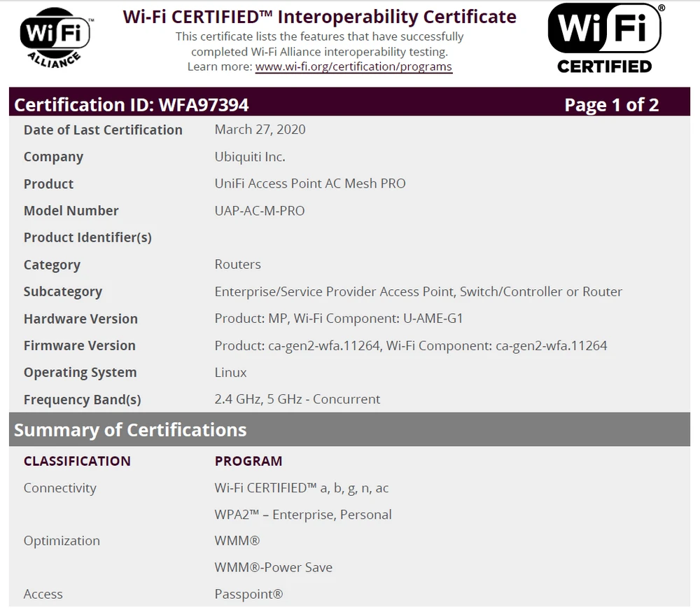Click the Model Number UAP-AC-M-PRO field
This screenshot has height=610, width=700.
260,210
